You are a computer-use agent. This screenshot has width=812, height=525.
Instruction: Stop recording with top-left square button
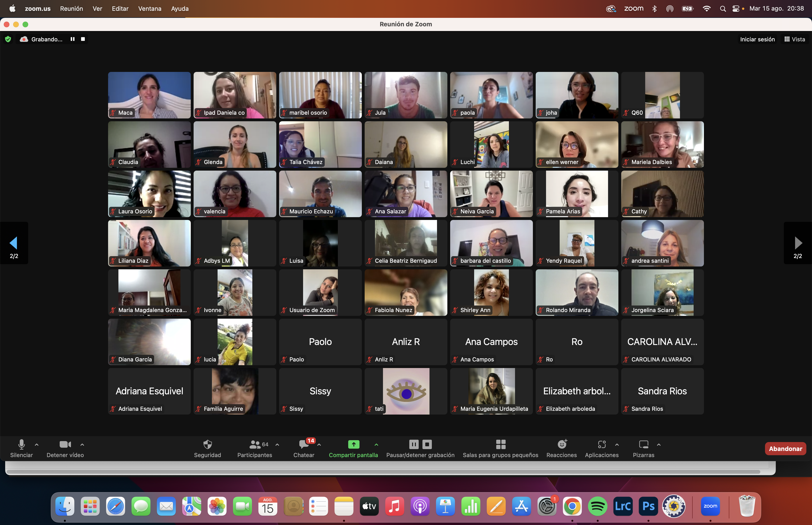click(x=83, y=39)
